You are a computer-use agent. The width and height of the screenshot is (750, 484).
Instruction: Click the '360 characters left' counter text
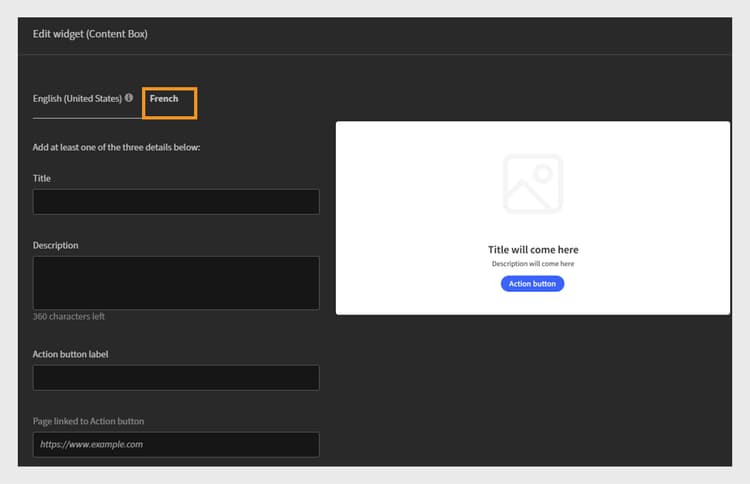[68, 317]
